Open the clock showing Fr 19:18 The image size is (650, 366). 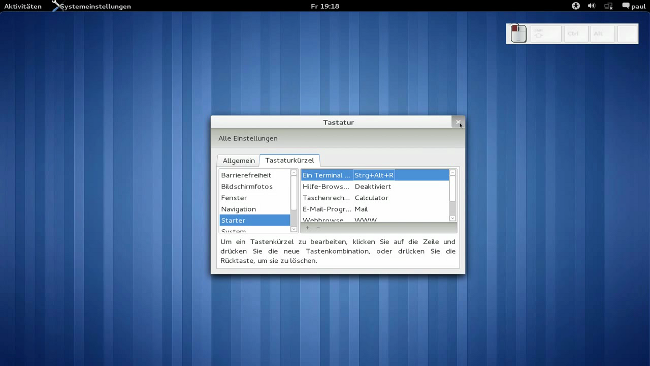pyautogui.click(x=325, y=6)
